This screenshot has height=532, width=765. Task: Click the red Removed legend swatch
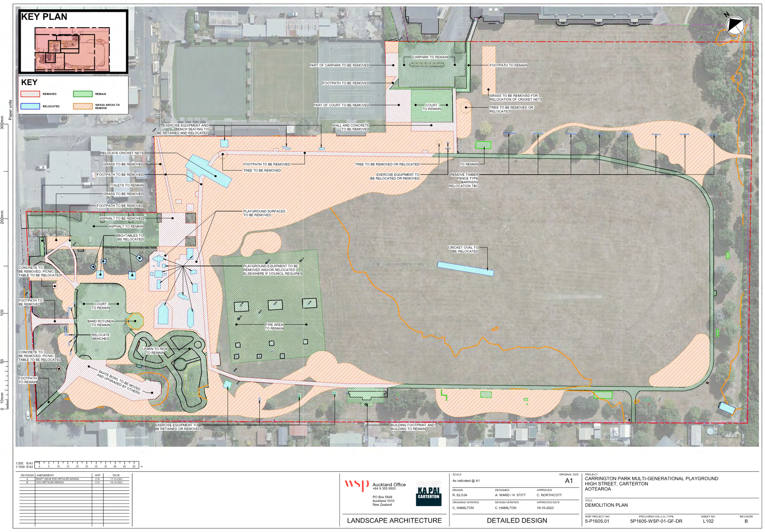click(x=30, y=94)
